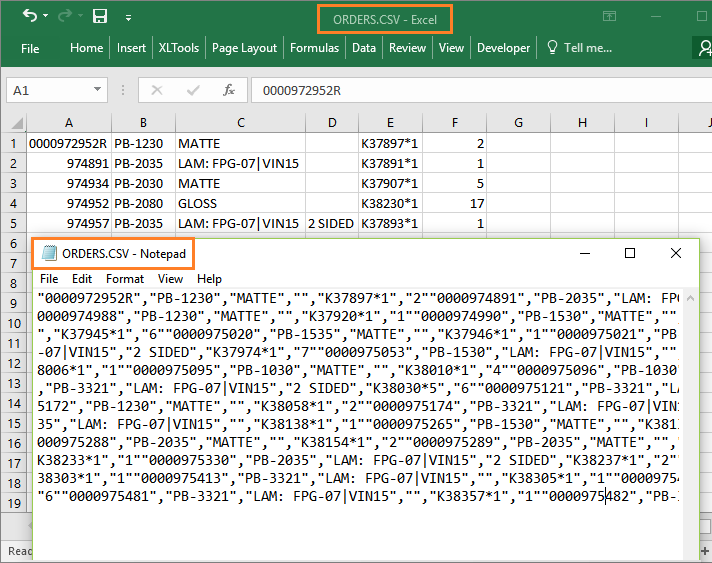Click the Excel File backstage button

[x=30, y=47]
